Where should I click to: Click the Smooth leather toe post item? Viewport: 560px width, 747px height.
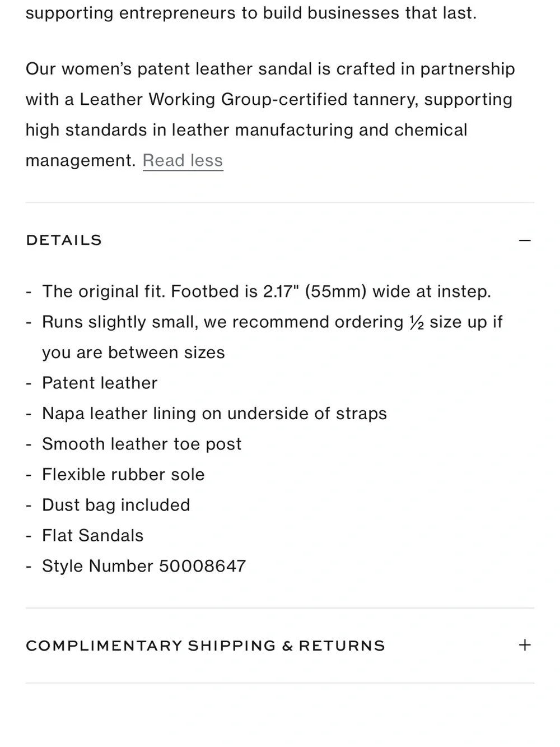coord(142,444)
